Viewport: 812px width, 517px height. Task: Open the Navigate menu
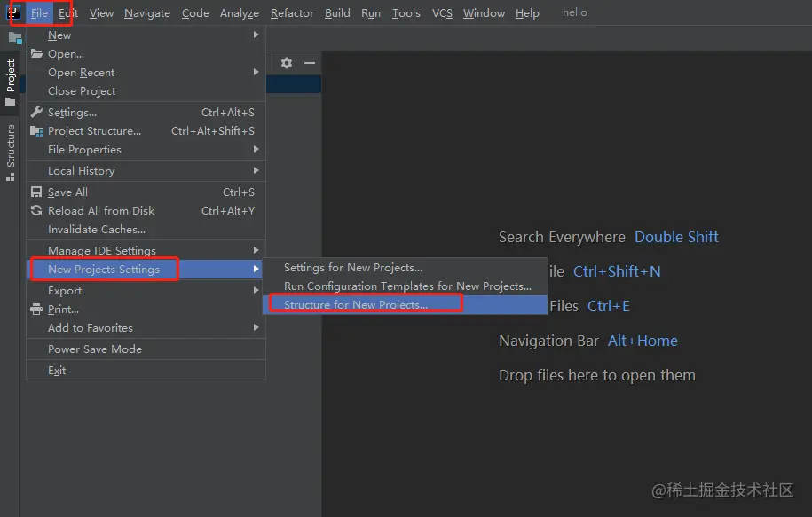147,13
